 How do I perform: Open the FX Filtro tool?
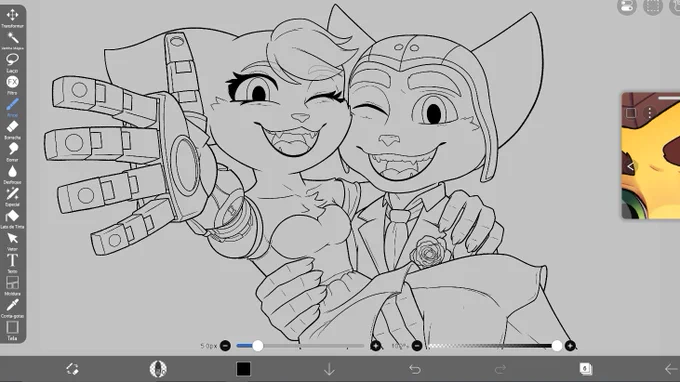(x=12, y=85)
